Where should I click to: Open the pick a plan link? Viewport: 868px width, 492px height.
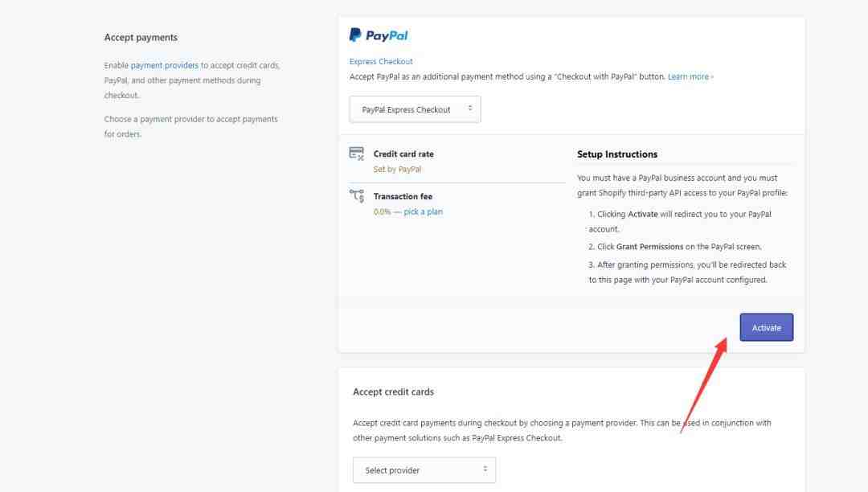coord(423,212)
